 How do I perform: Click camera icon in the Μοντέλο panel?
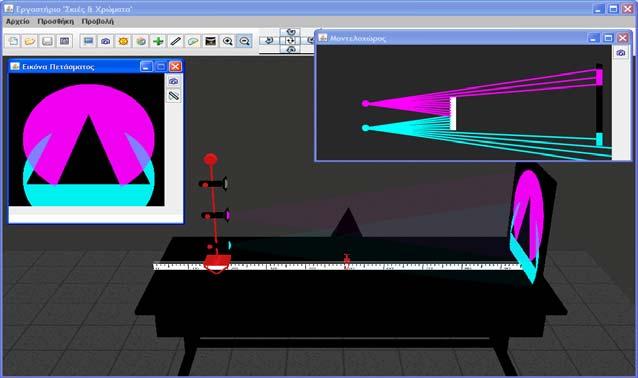[621, 53]
